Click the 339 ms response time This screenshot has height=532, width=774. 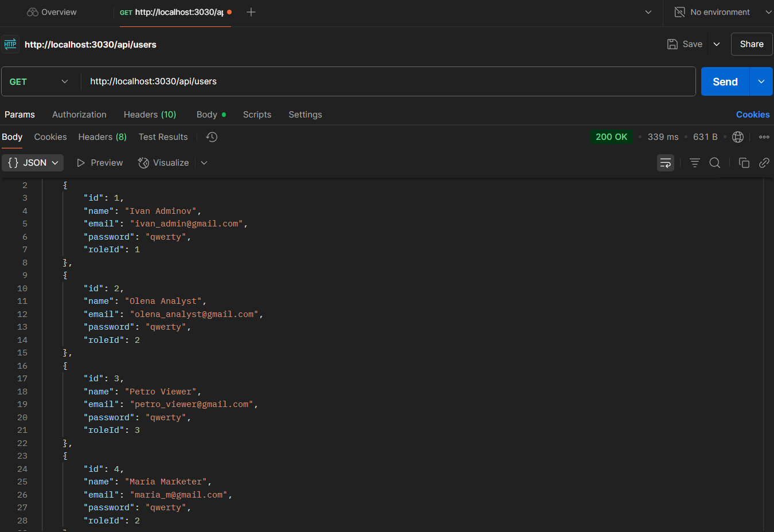(x=663, y=137)
